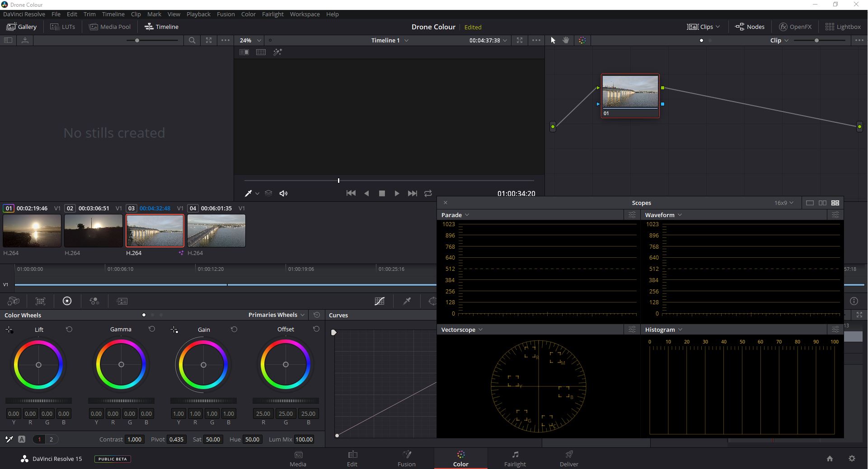Select the Color Wheels palette icon
The width and height of the screenshot is (868, 469).
tap(67, 301)
